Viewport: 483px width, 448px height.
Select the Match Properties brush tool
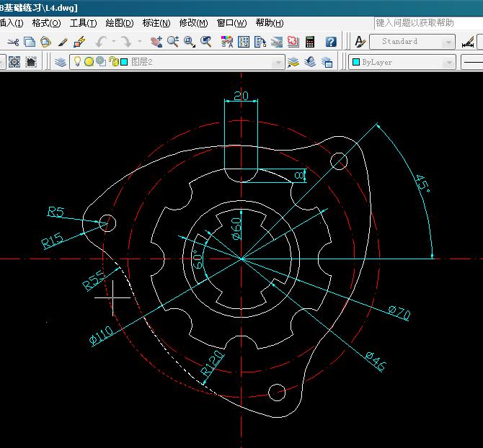click(x=63, y=42)
